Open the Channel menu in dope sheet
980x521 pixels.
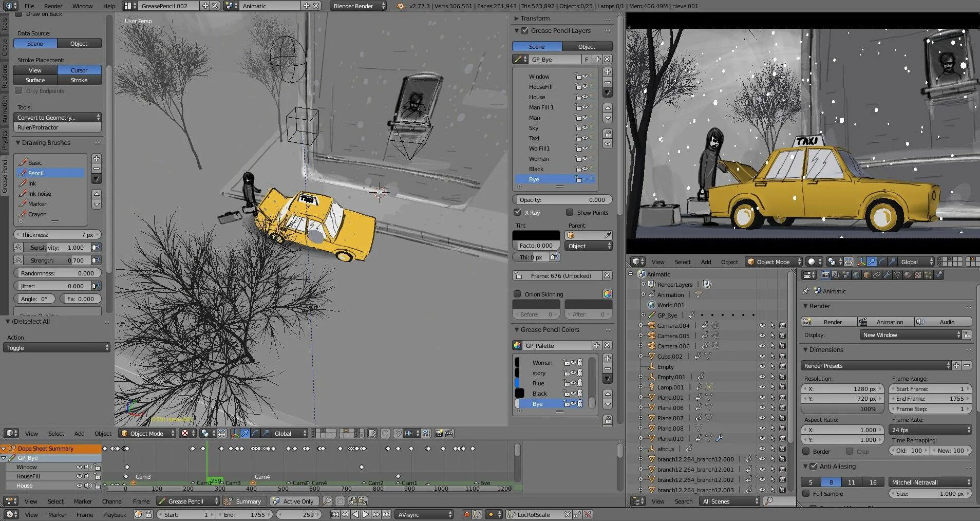pos(112,501)
